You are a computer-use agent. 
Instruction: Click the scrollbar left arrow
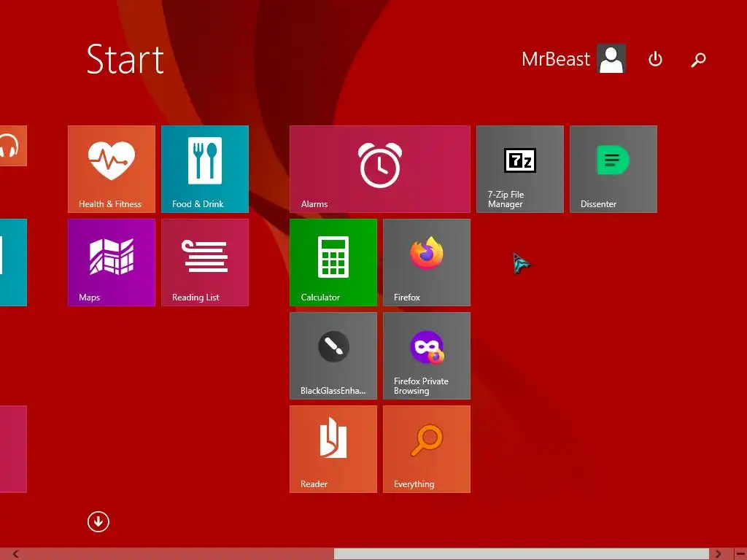coord(16,554)
